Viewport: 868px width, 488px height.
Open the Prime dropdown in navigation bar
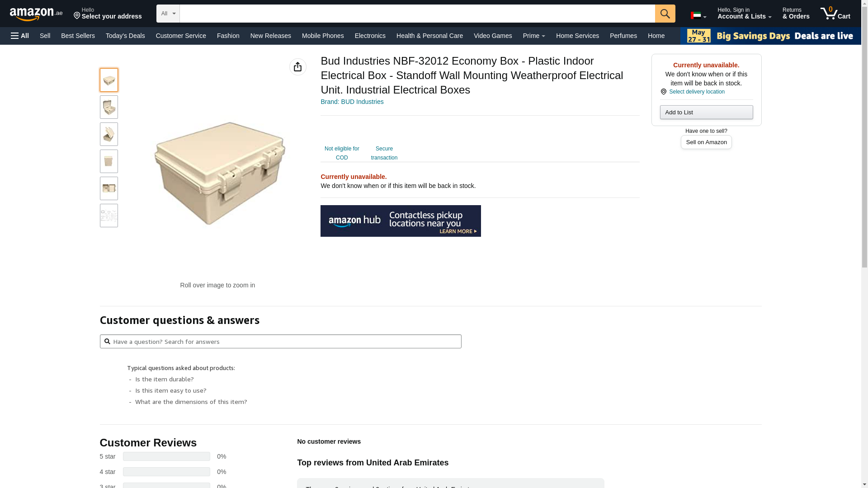coord(534,36)
